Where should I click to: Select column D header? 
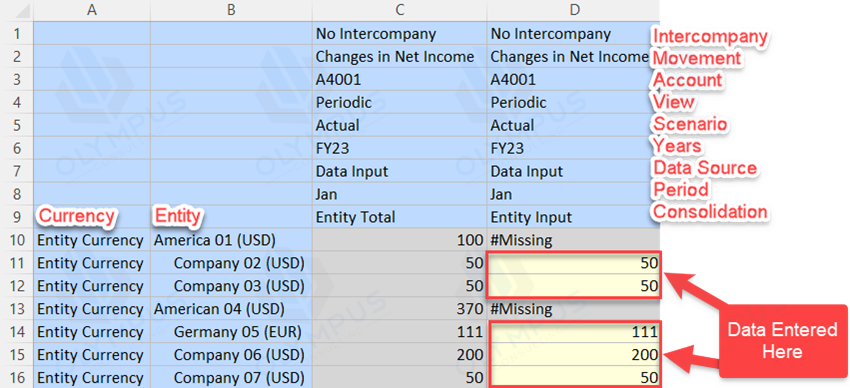[x=574, y=10]
